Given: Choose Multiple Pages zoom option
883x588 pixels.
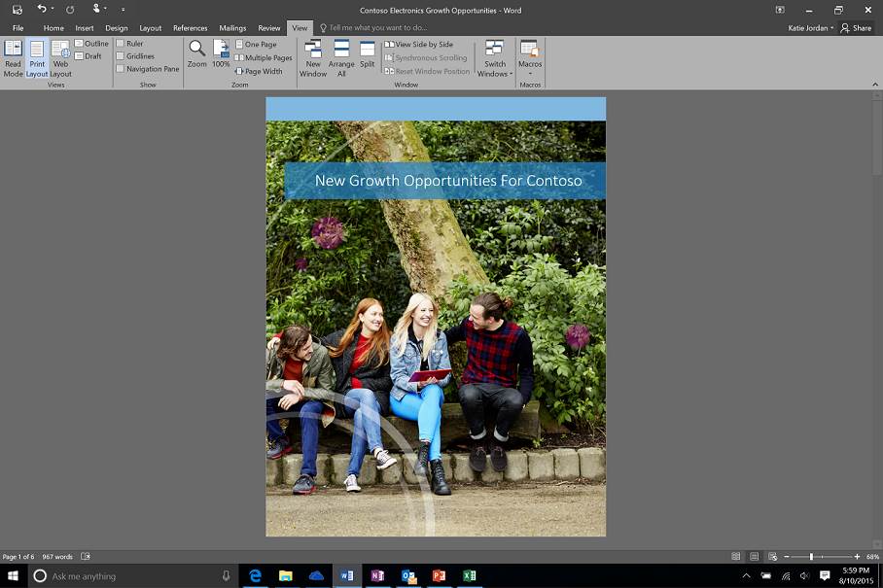Looking at the screenshot, I should pyautogui.click(x=264, y=57).
